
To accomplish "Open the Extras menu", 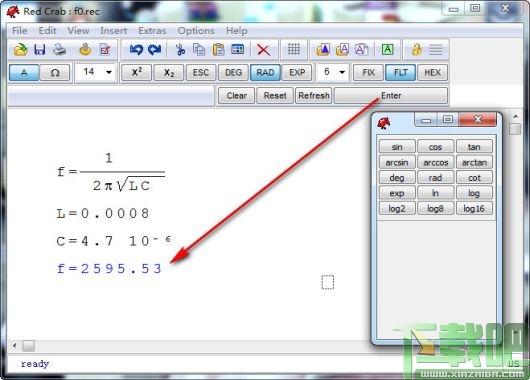I will (152, 31).
